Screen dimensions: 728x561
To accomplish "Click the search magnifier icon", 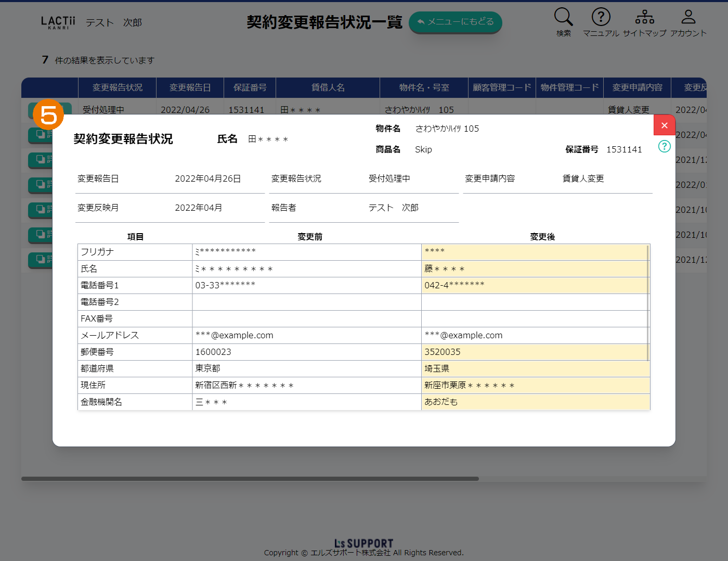I will [x=563, y=17].
